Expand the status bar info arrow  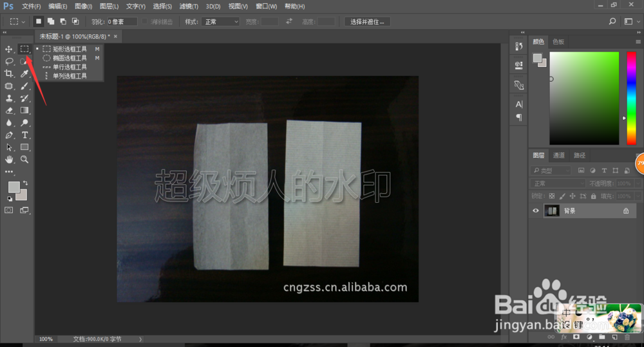[x=140, y=339]
